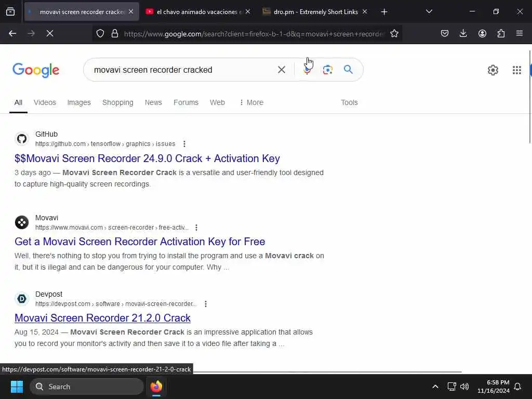Screen dimensions: 532x399
Task: Open Google quick settings gear
Action: click(493, 70)
